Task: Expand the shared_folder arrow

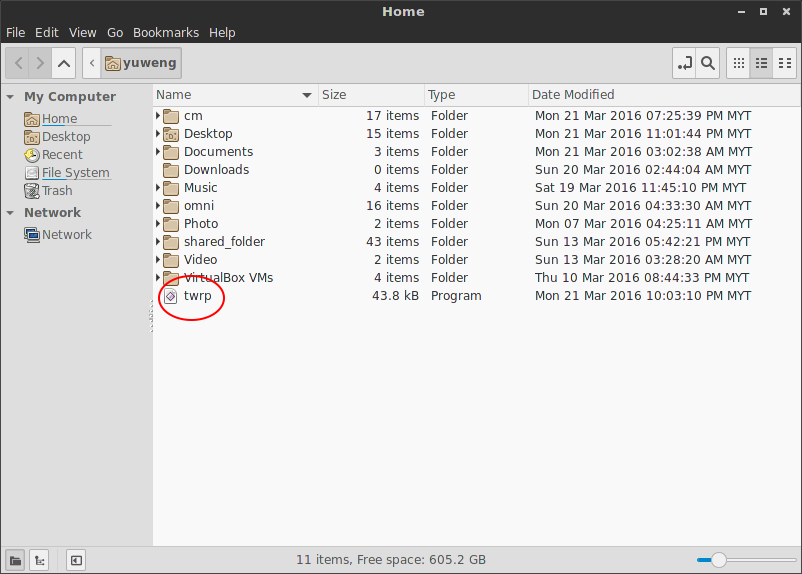Action: tap(158, 241)
